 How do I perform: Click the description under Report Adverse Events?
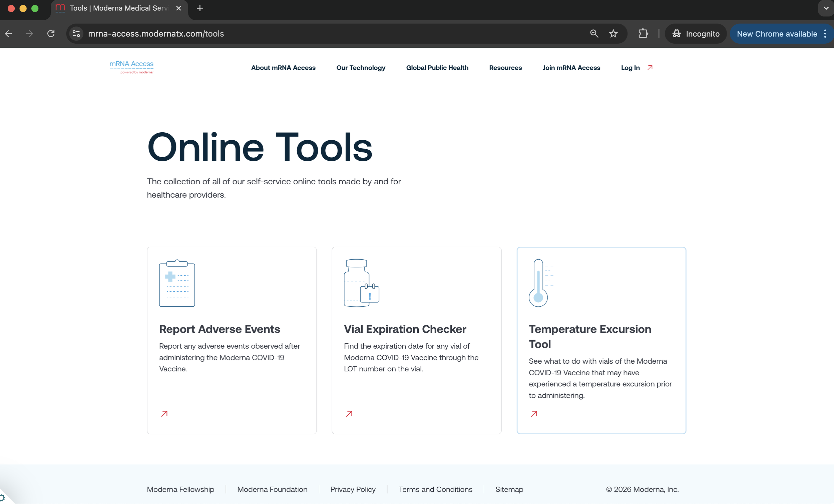[230, 358]
